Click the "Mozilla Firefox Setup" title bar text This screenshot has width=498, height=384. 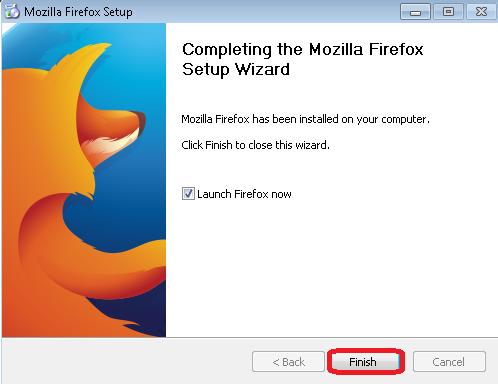[x=78, y=12]
